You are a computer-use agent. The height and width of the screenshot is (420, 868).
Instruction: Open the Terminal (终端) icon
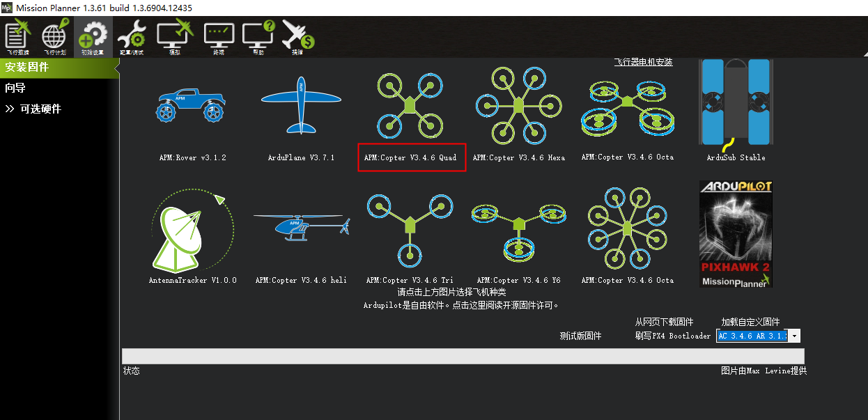pos(219,38)
